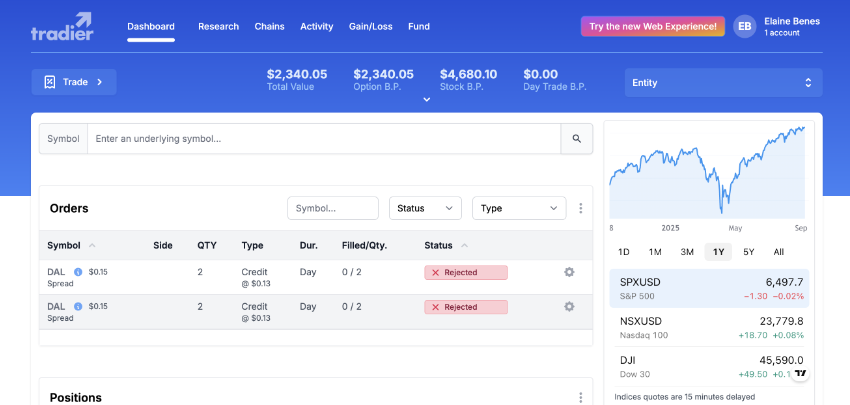Open Positions panel three-dot menu

pos(581,397)
